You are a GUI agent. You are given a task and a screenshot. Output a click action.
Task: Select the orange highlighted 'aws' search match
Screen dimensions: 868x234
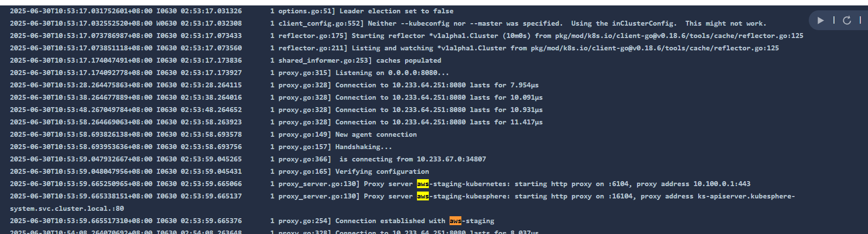click(455, 221)
